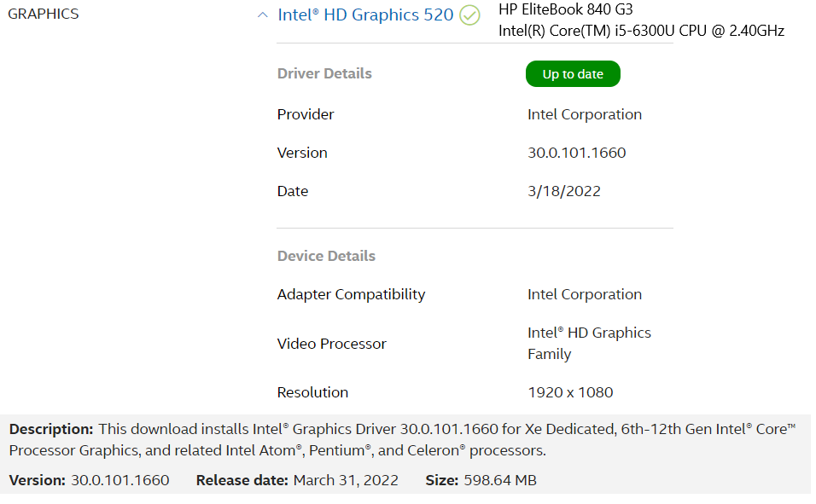This screenshot has width=816, height=504.
Task: Click the i5-6300U CPU description text
Action: pyautogui.click(x=641, y=31)
